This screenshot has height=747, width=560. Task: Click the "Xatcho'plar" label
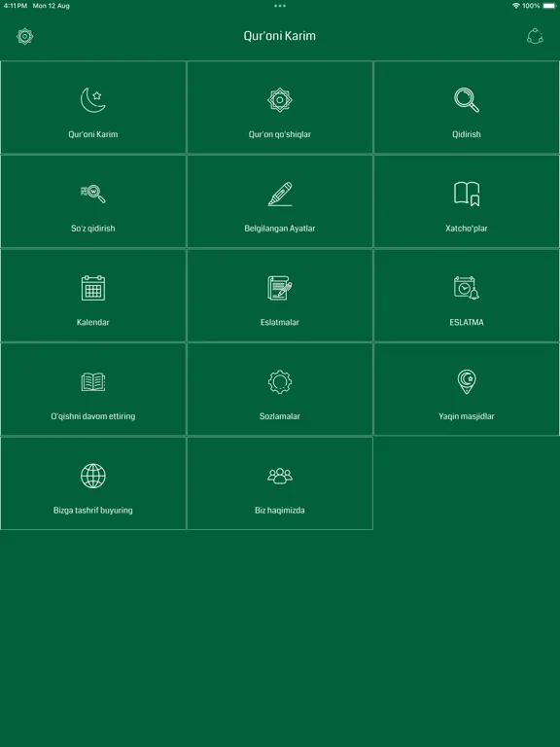467,229
